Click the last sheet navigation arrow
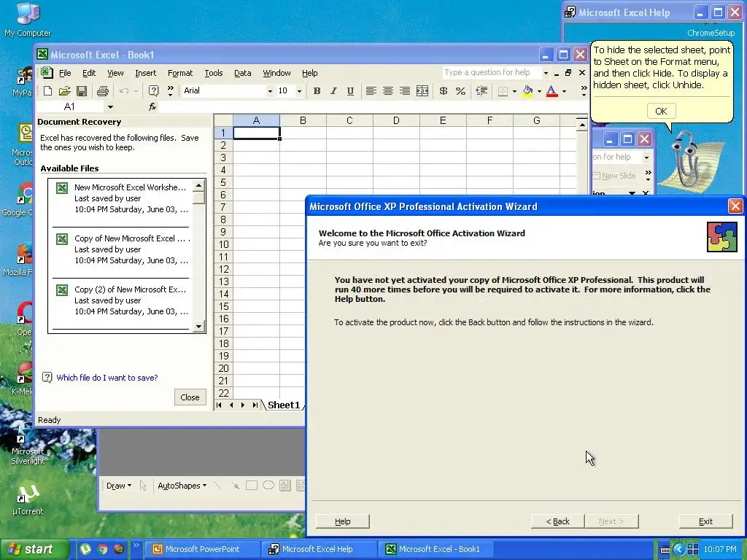Image resolution: width=747 pixels, height=560 pixels. [255, 405]
